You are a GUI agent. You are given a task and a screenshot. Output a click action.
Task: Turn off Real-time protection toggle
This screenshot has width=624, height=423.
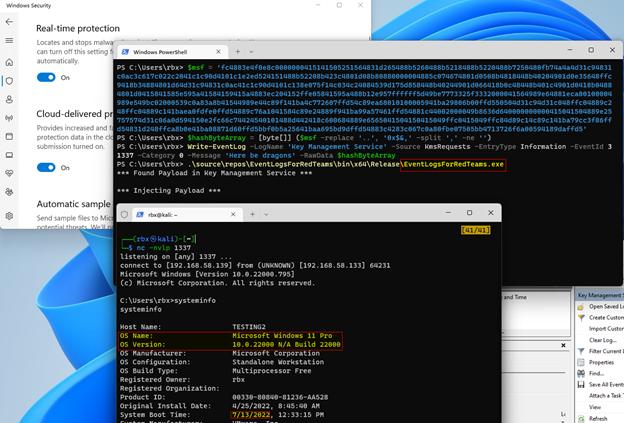click(x=46, y=77)
